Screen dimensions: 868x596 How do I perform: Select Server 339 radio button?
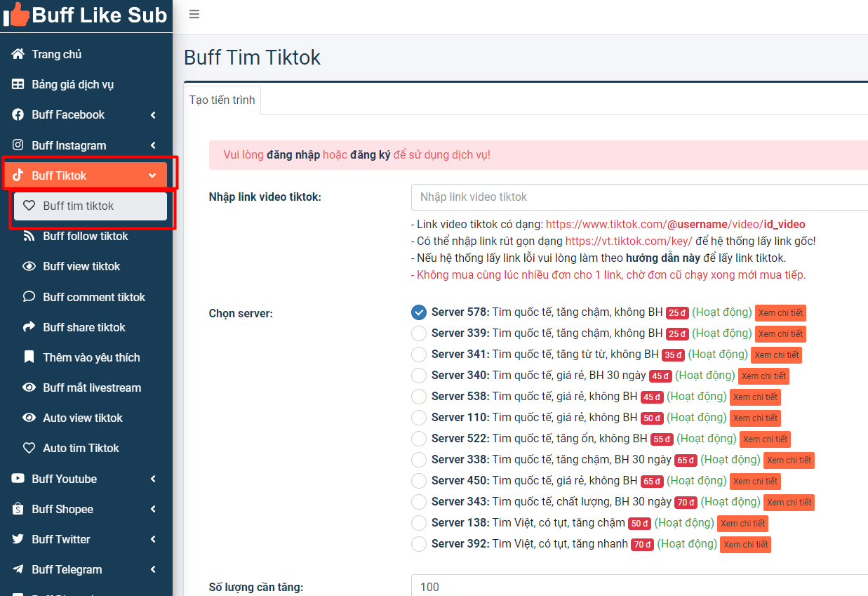[x=419, y=333]
